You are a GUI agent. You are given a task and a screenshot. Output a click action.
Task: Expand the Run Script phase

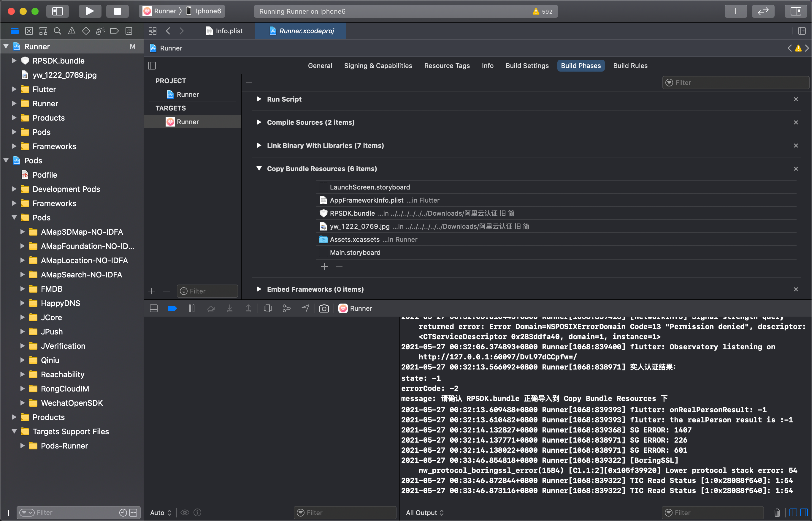pyautogui.click(x=259, y=99)
